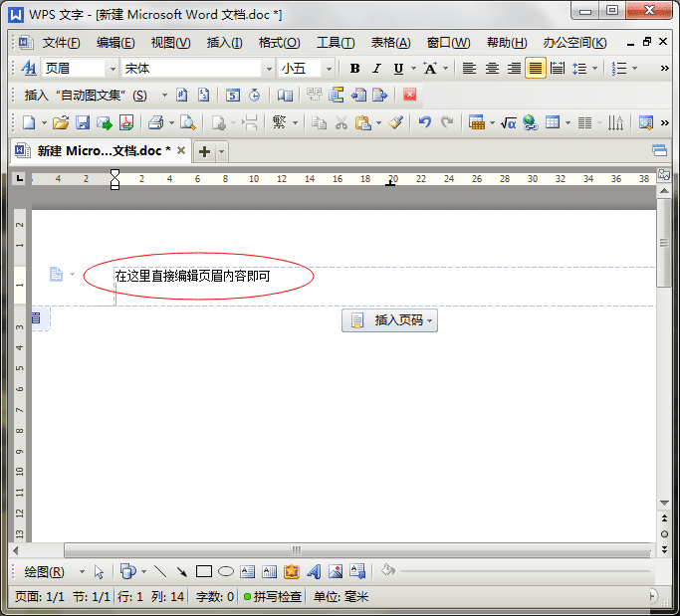Draw a rectangle tool in drawing toolbar

point(204,572)
